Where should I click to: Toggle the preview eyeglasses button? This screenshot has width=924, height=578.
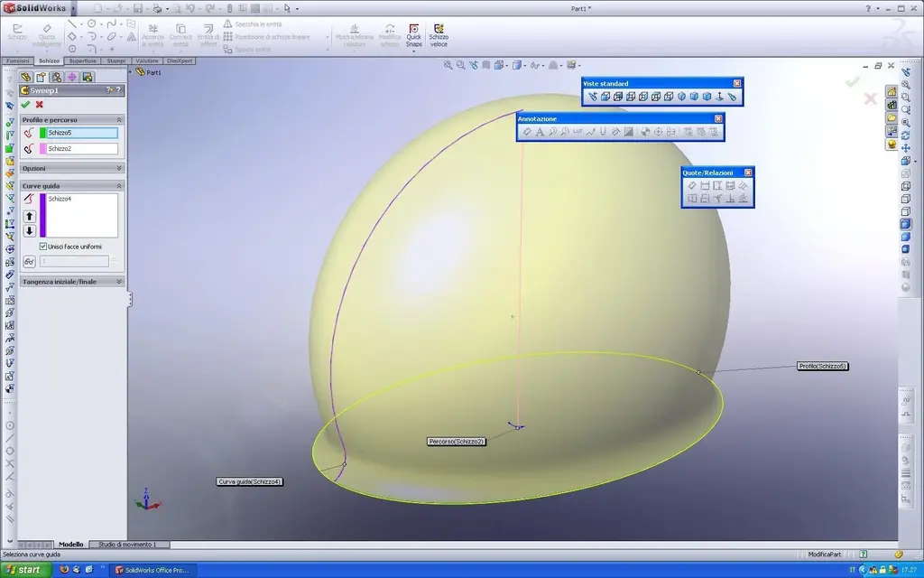click(x=29, y=261)
